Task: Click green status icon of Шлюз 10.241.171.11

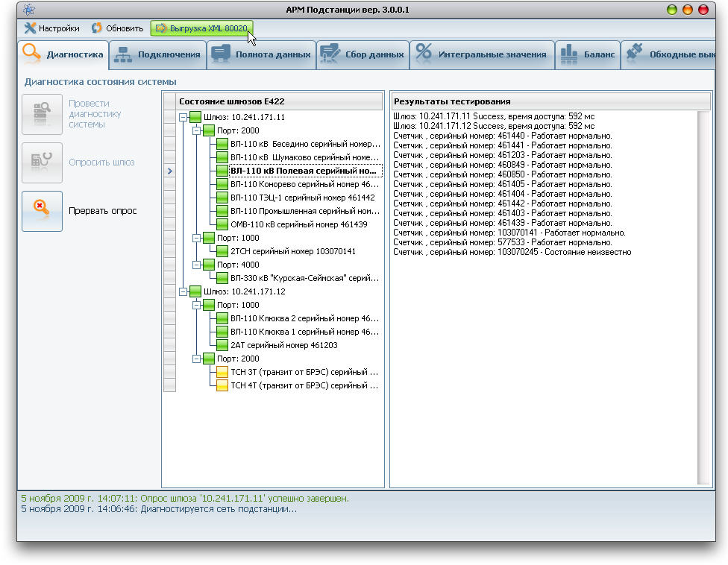Action: [x=195, y=117]
